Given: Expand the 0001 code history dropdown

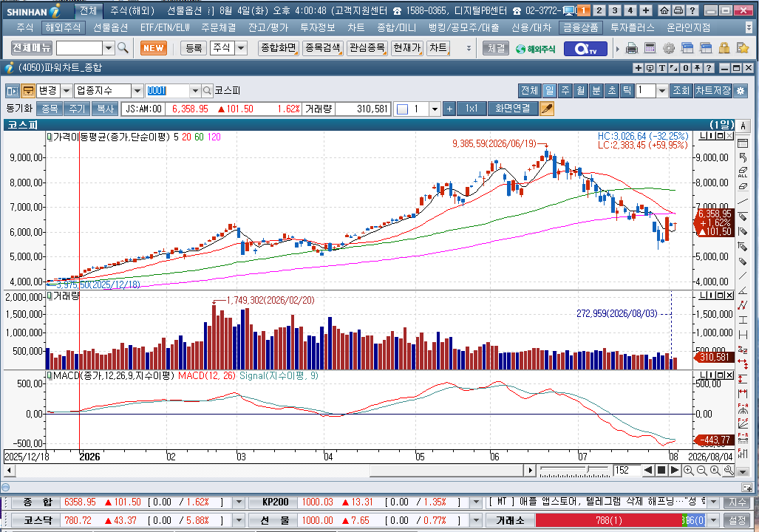Looking at the screenshot, I should click(x=195, y=91).
